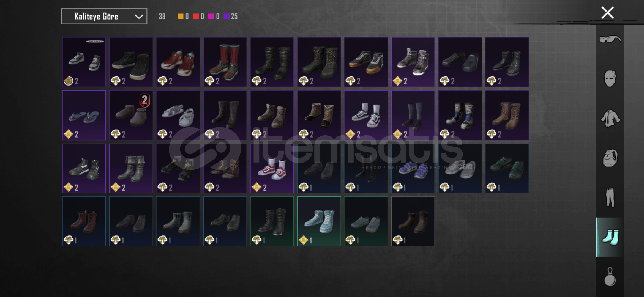Select the shoes category tab
Viewport: 644px width, 297px height.
(610, 237)
